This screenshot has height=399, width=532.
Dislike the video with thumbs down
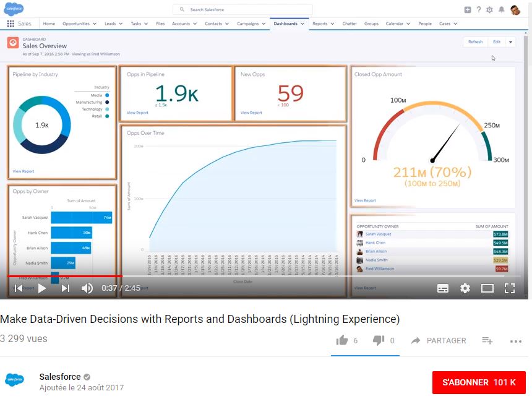pos(379,340)
